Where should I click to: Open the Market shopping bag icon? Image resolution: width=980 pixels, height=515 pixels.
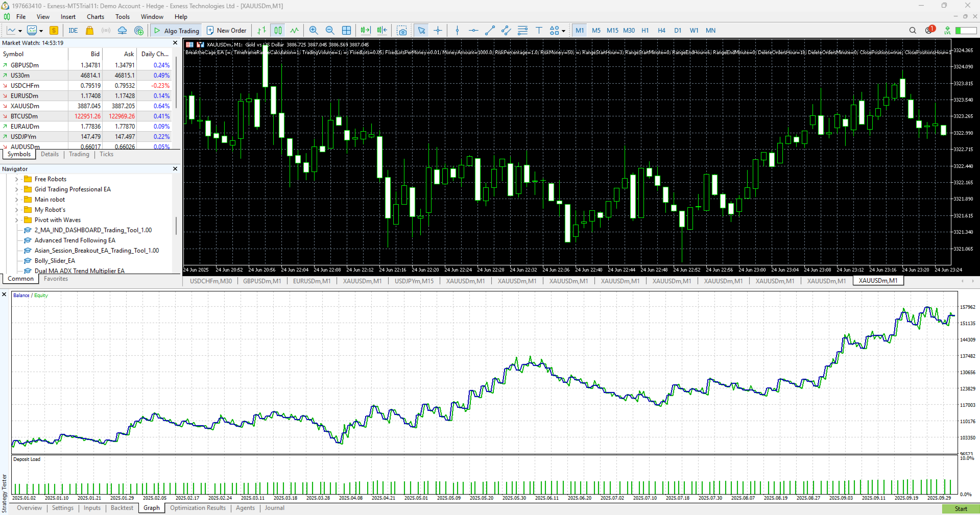90,31
